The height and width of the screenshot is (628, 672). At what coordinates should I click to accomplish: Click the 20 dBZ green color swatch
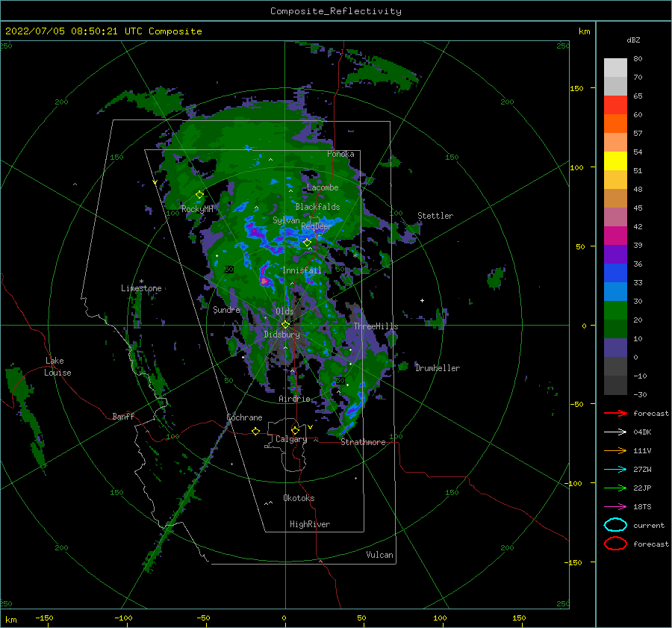point(615,311)
